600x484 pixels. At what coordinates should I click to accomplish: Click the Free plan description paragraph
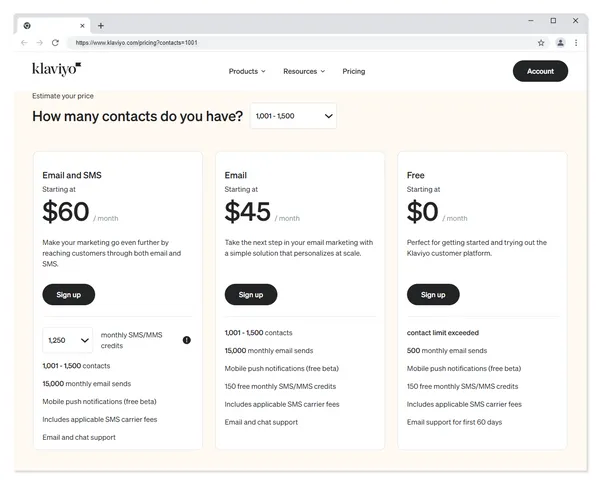477,248
